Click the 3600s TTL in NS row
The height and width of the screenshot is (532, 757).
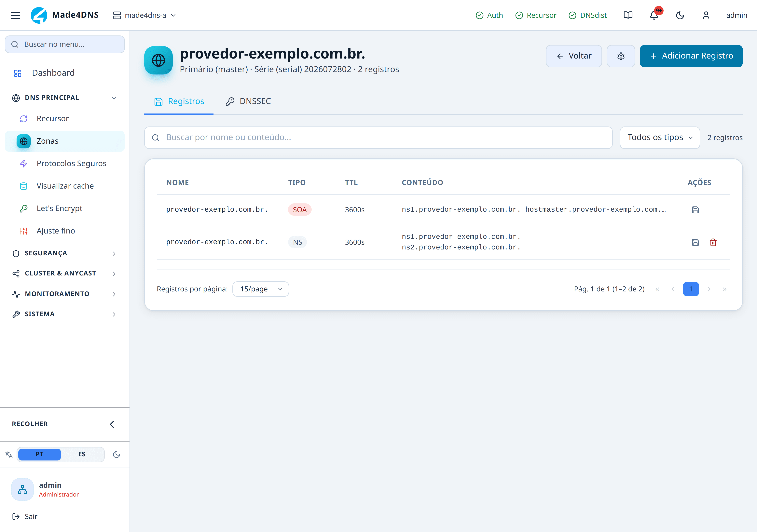[x=354, y=242]
